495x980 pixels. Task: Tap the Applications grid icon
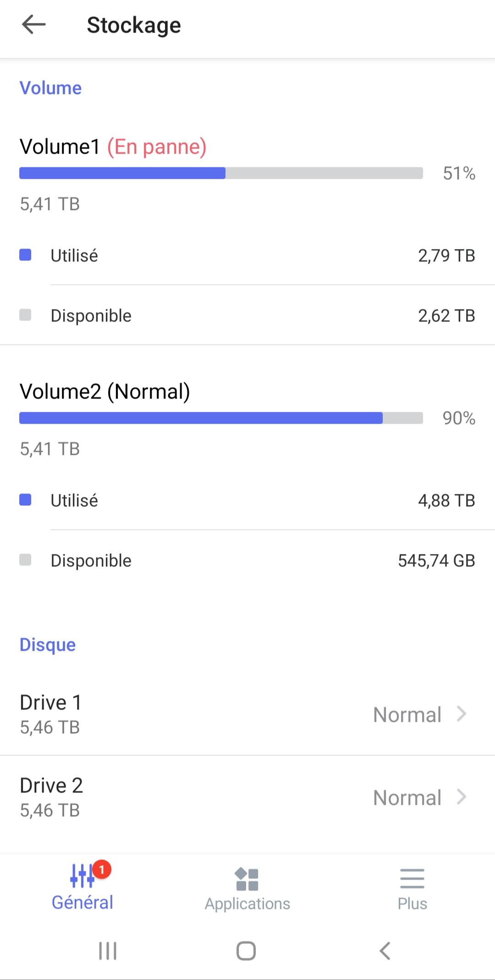tap(247, 879)
